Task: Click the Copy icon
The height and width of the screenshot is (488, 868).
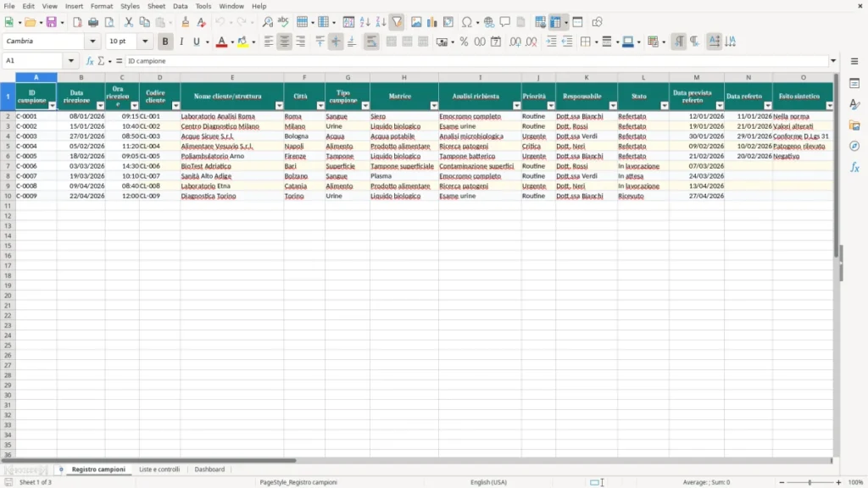Action: 144,22
